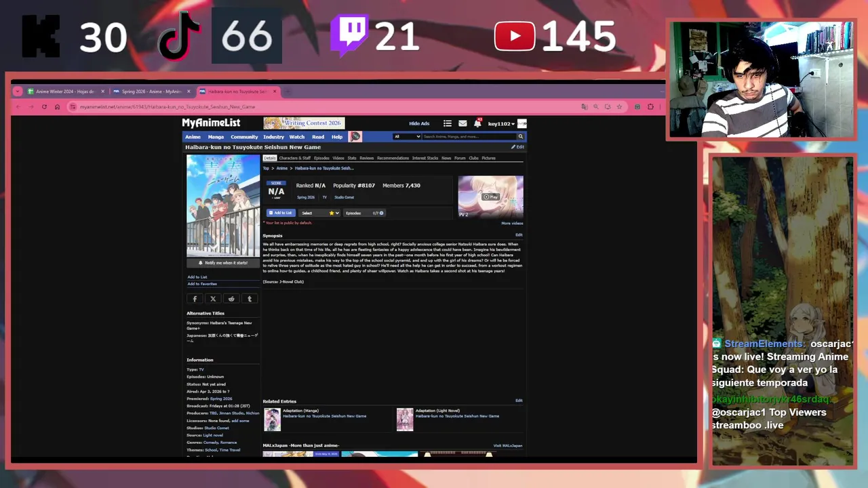This screenshot has width=868, height=488.
Task: Share on Reddit icon
Action: 231,299
